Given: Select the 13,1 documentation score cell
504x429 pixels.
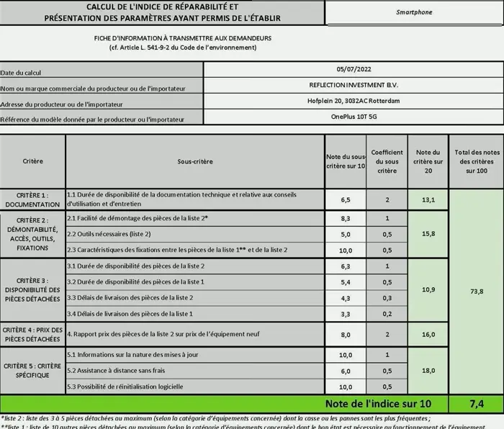Looking at the screenshot, I should [x=428, y=199].
